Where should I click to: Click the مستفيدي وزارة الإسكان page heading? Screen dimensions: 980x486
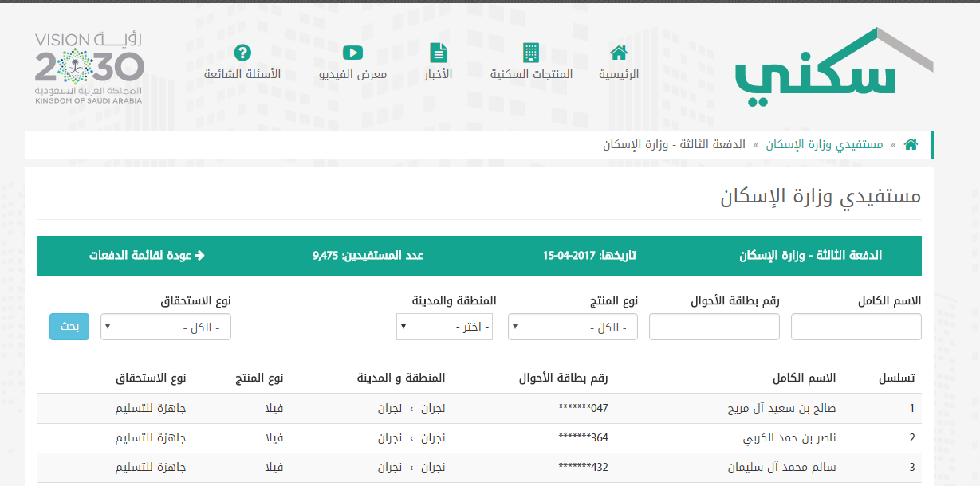click(x=821, y=198)
